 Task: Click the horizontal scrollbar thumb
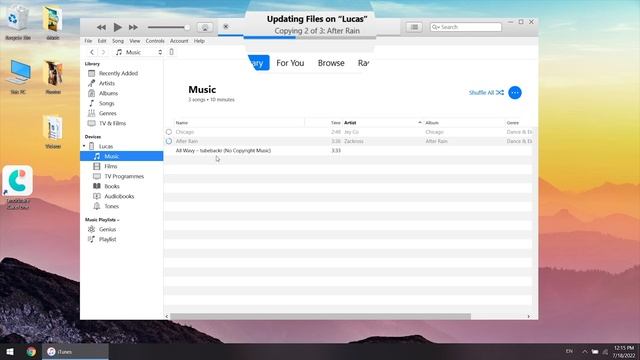point(320,316)
